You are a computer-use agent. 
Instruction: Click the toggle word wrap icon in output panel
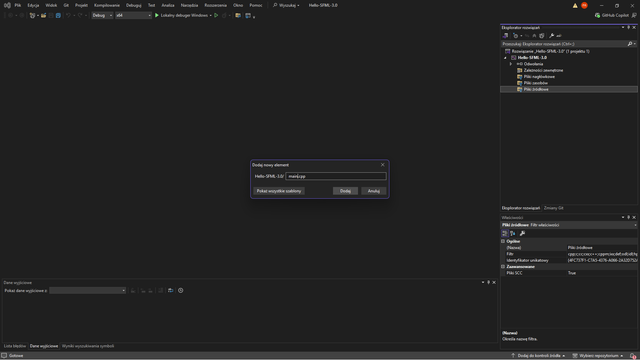[171, 291]
